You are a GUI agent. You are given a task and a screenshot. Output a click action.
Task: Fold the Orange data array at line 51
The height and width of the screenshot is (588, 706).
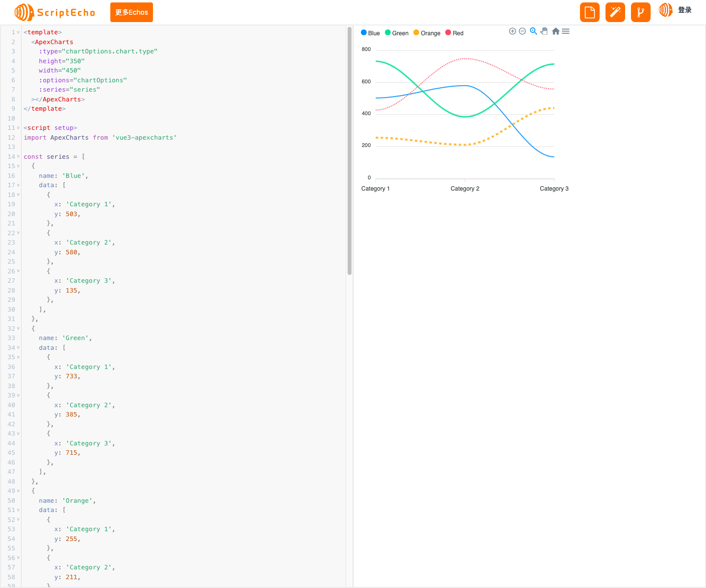click(x=19, y=510)
